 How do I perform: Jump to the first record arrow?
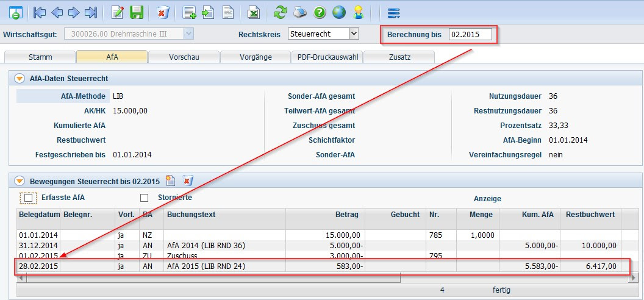(40, 13)
